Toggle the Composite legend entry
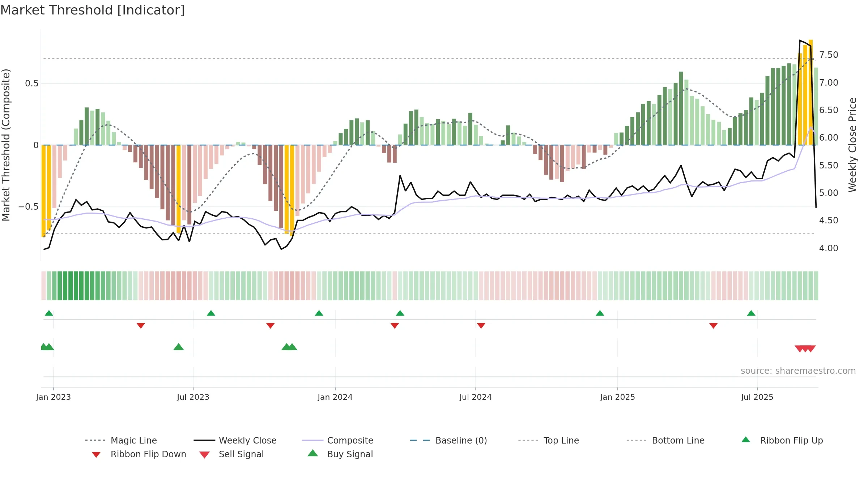 (x=338, y=440)
